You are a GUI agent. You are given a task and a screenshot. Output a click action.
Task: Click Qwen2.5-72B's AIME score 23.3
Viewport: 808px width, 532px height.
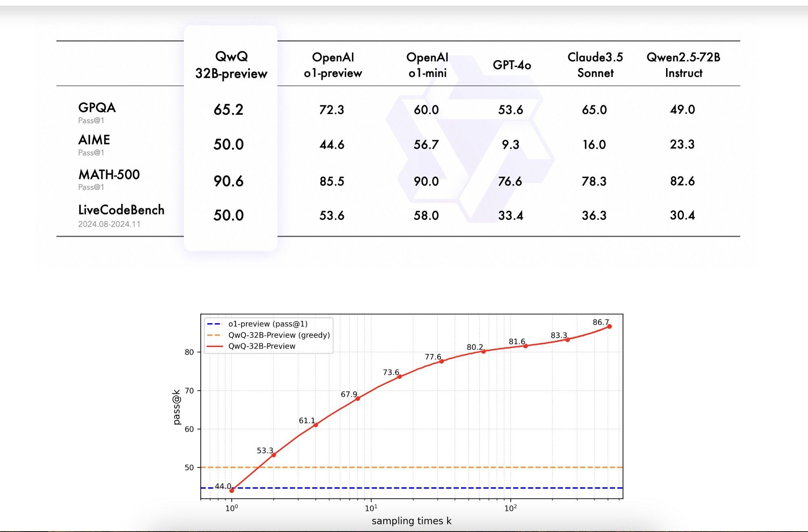[682, 144]
